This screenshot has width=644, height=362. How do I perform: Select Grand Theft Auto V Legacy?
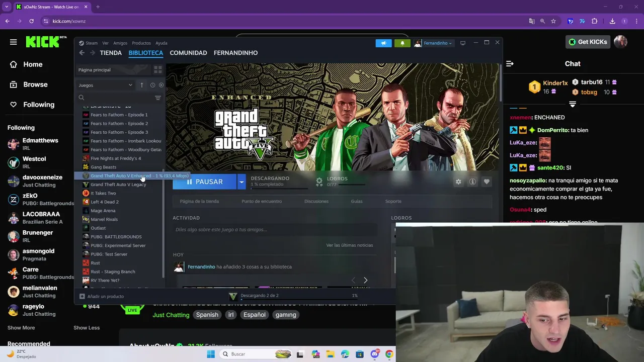click(118, 185)
